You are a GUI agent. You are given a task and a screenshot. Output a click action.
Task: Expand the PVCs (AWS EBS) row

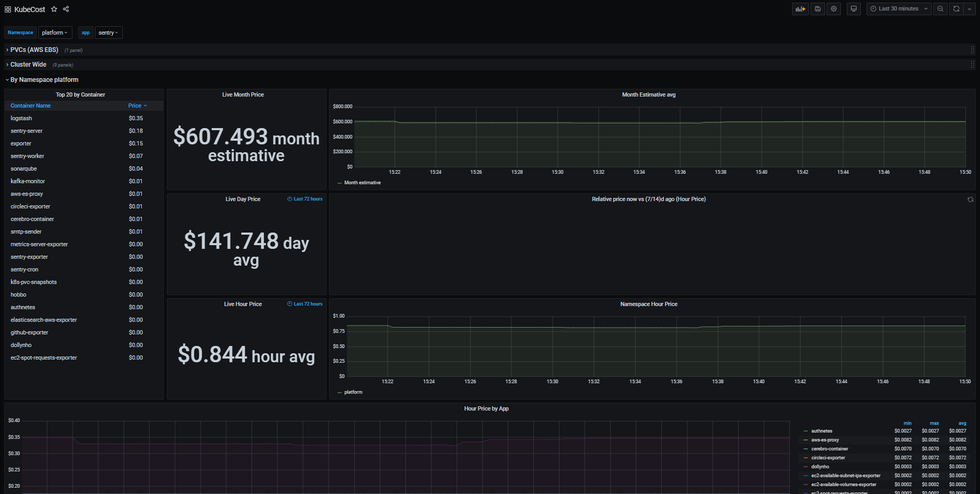coord(34,50)
